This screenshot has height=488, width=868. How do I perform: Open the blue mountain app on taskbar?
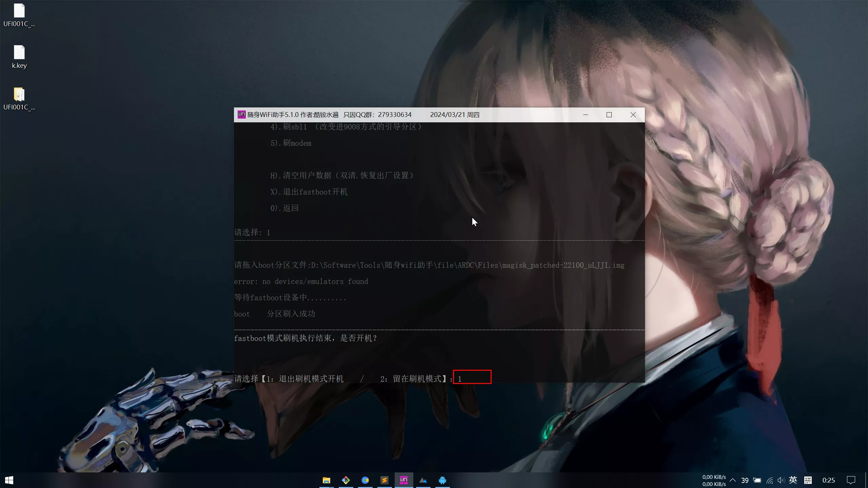click(x=423, y=480)
